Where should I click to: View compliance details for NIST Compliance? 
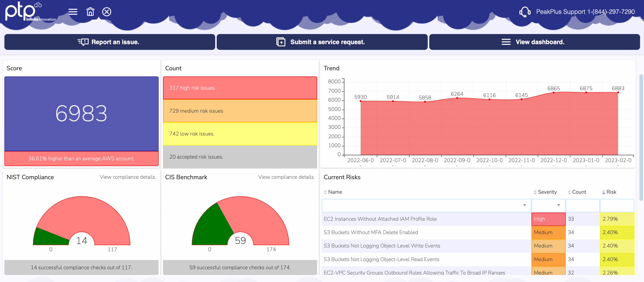coord(128,177)
